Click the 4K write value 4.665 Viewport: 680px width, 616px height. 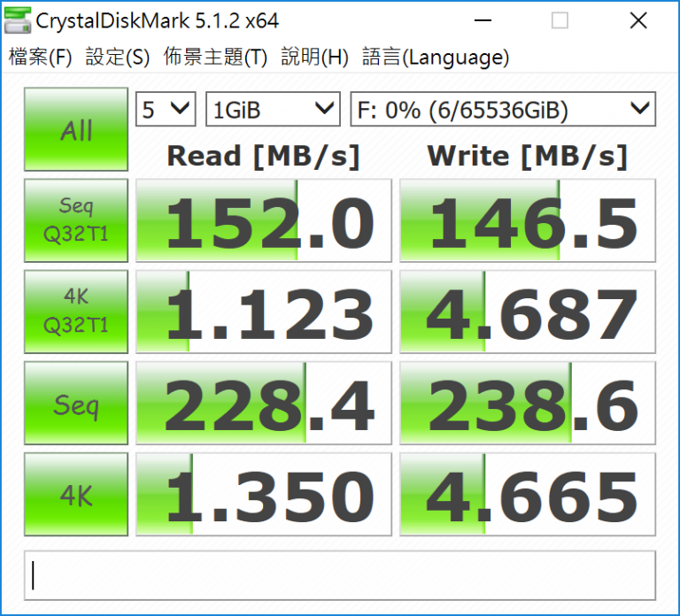point(528,495)
